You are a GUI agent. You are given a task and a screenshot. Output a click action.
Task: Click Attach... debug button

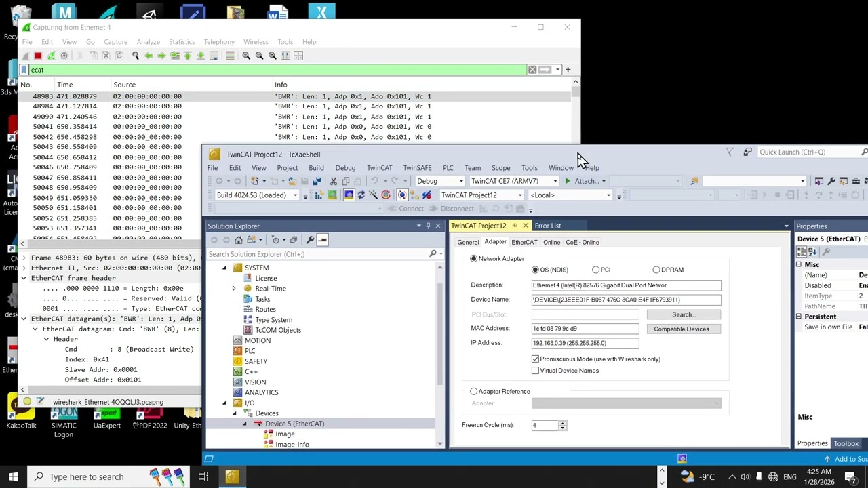coord(582,181)
